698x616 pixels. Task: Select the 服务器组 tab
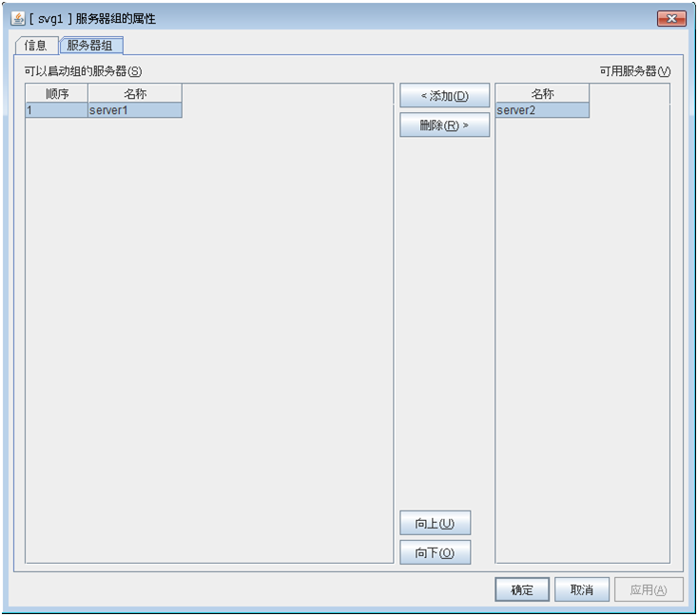tap(91, 46)
